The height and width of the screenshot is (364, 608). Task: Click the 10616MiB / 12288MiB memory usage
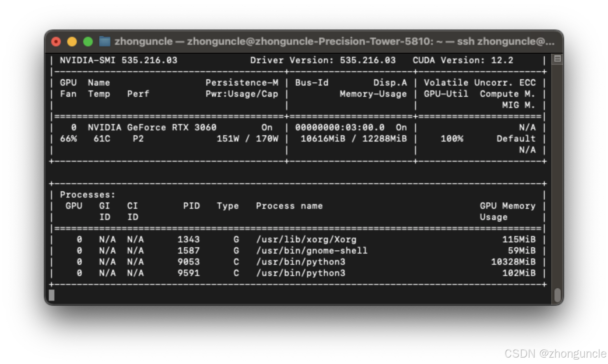[x=354, y=139]
